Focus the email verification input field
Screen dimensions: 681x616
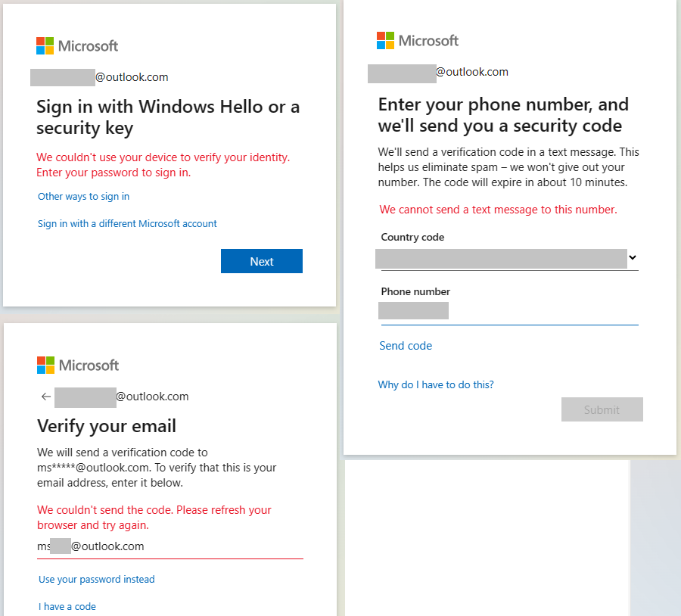coord(169,546)
